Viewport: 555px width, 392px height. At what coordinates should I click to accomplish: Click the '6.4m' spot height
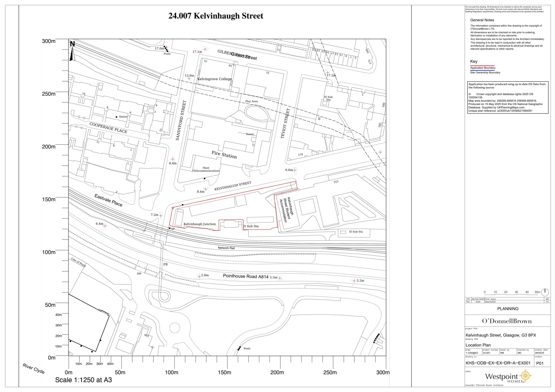click(99, 224)
